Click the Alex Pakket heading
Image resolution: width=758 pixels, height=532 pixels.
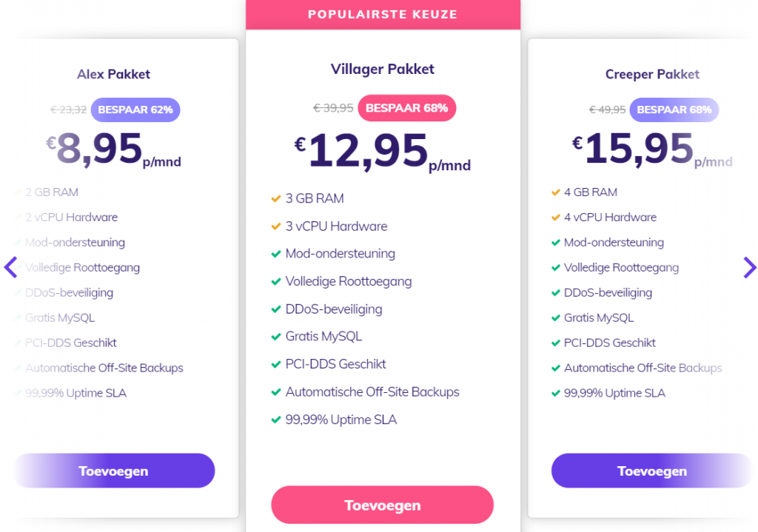click(x=113, y=74)
